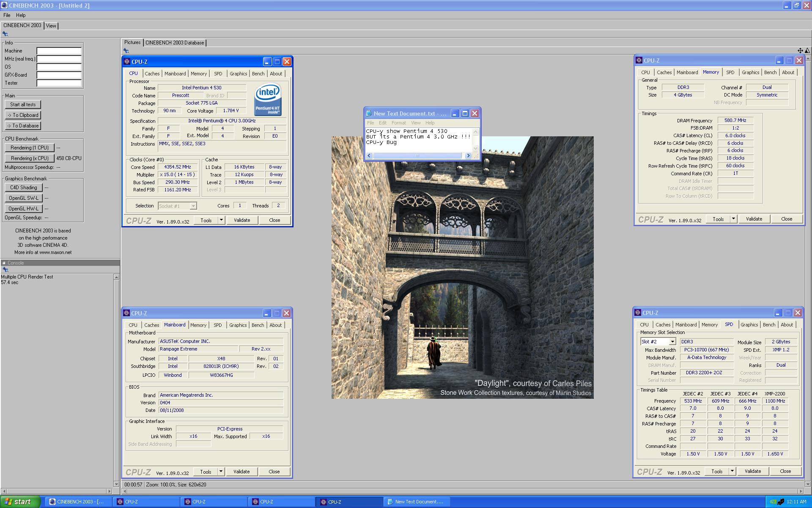Viewport: 812px width, 508px height.
Task: Open Tools dropdown arrow in SPD window
Action: click(732, 471)
